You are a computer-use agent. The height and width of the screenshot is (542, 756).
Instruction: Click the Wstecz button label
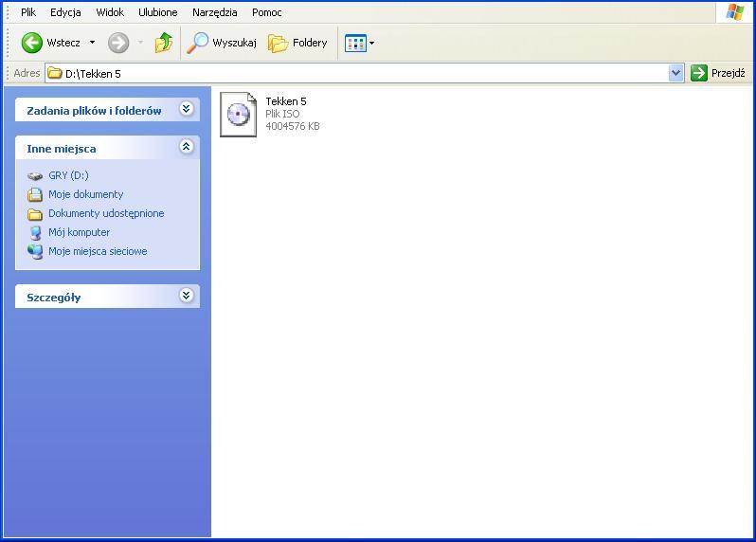(x=63, y=43)
